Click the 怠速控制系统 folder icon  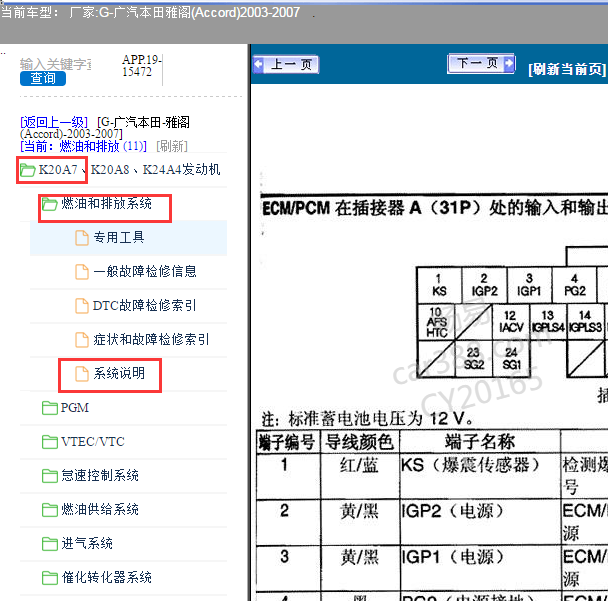click(50, 476)
